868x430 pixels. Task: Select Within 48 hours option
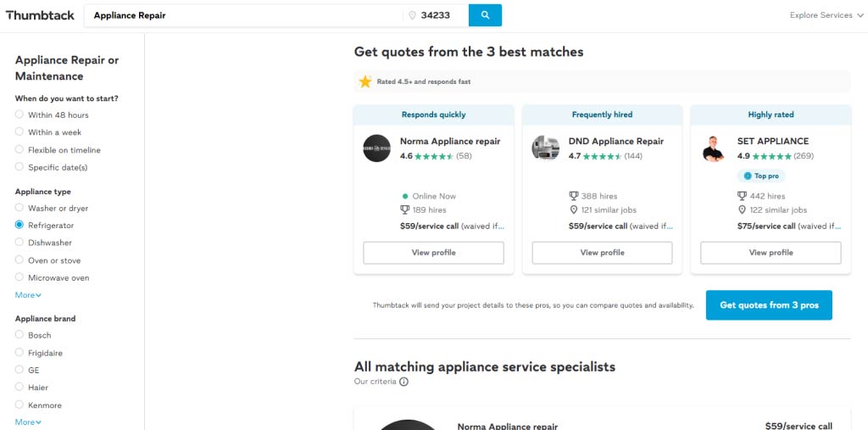tap(19, 114)
